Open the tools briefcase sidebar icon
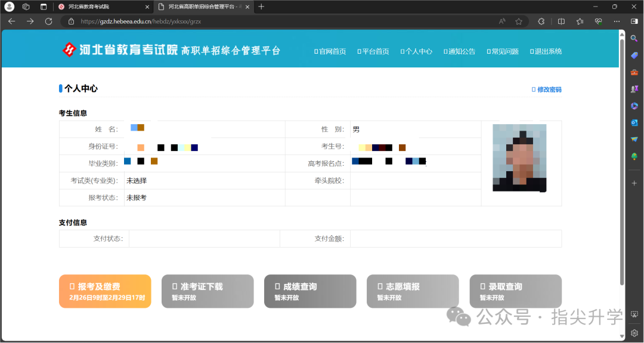Viewport: 644px width, 343px height. click(634, 72)
